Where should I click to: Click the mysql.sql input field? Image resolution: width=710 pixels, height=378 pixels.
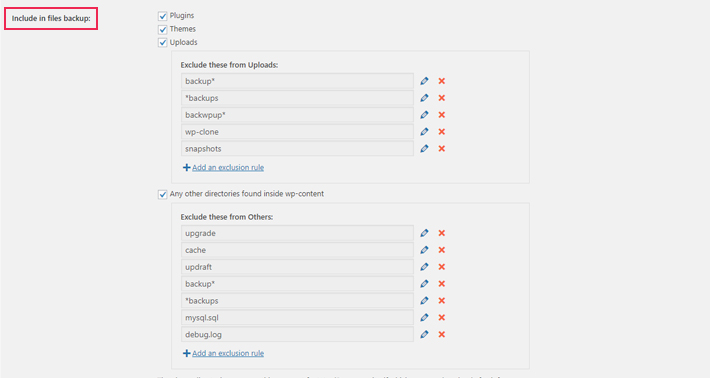(297, 318)
